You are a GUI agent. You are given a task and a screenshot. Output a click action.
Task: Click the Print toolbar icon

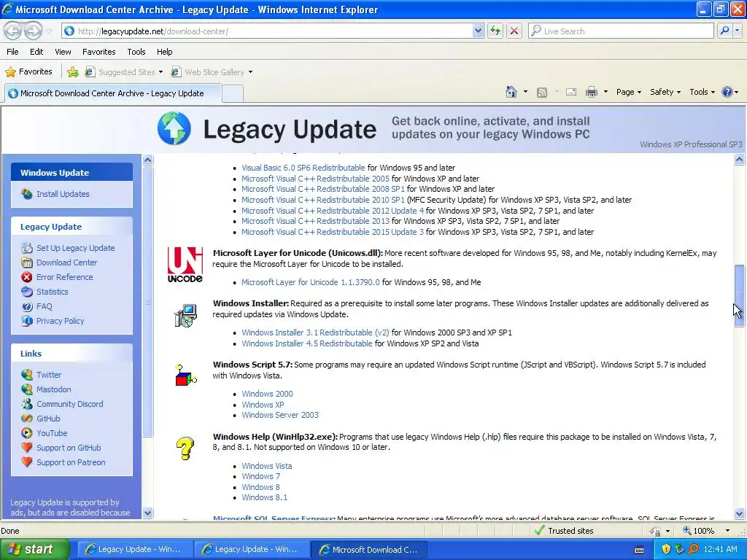[591, 92]
